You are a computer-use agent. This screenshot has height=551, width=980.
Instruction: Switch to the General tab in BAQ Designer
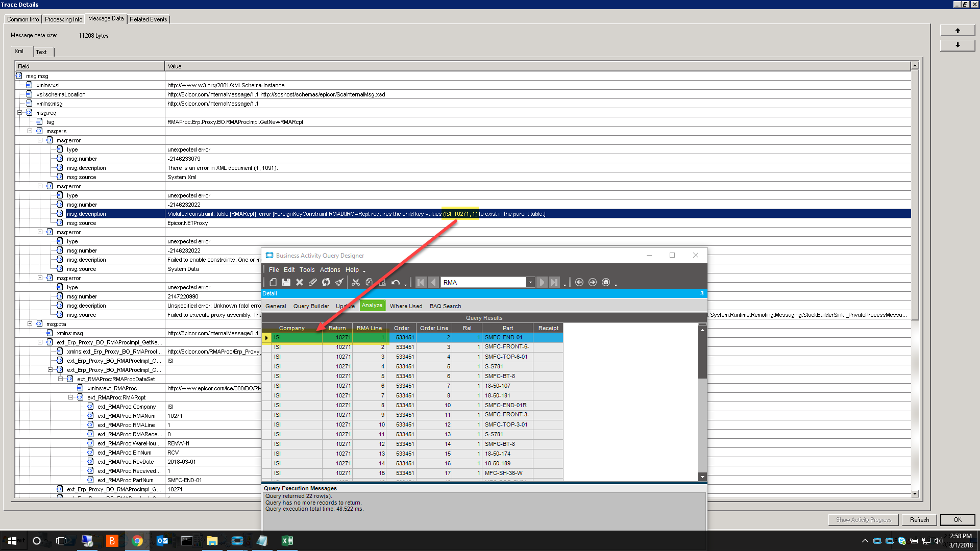276,306
